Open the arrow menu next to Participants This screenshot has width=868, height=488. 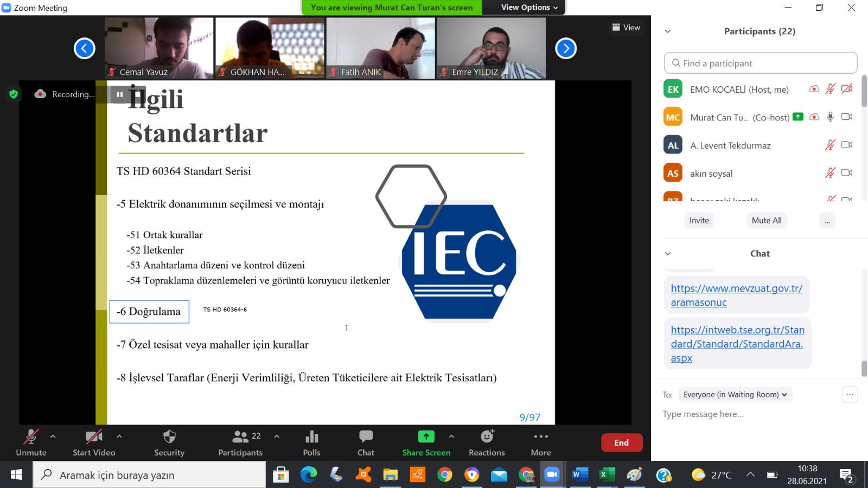277,436
